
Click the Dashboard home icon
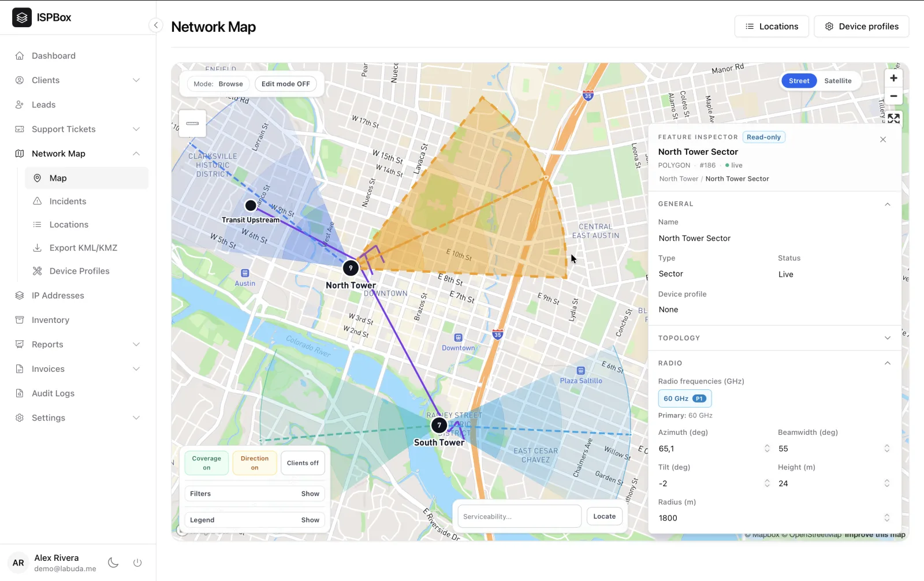(20, 56)
